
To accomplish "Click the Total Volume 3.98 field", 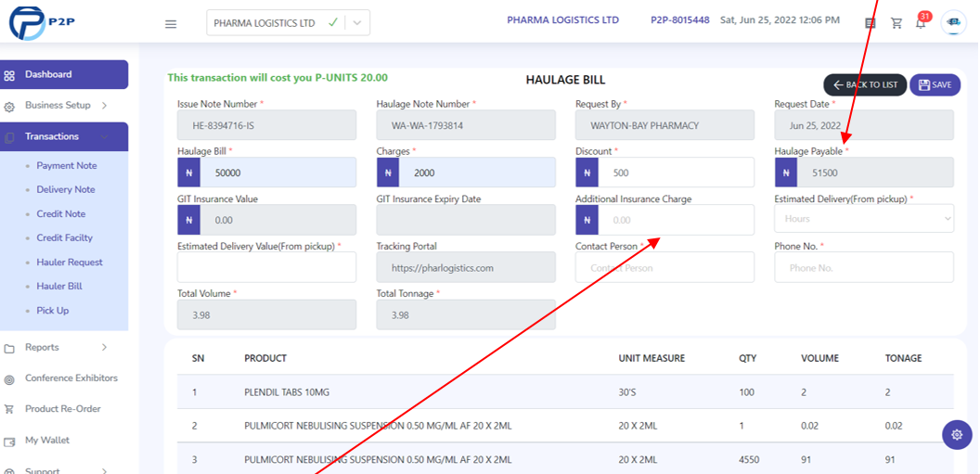I will coord(267,314).
